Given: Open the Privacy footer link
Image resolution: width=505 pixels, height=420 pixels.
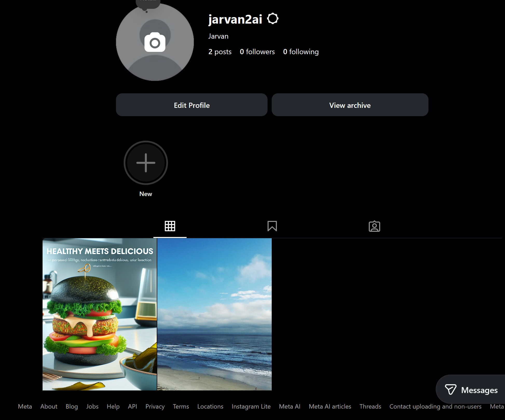Looking at the screenshot, I should tap(155, 407).
